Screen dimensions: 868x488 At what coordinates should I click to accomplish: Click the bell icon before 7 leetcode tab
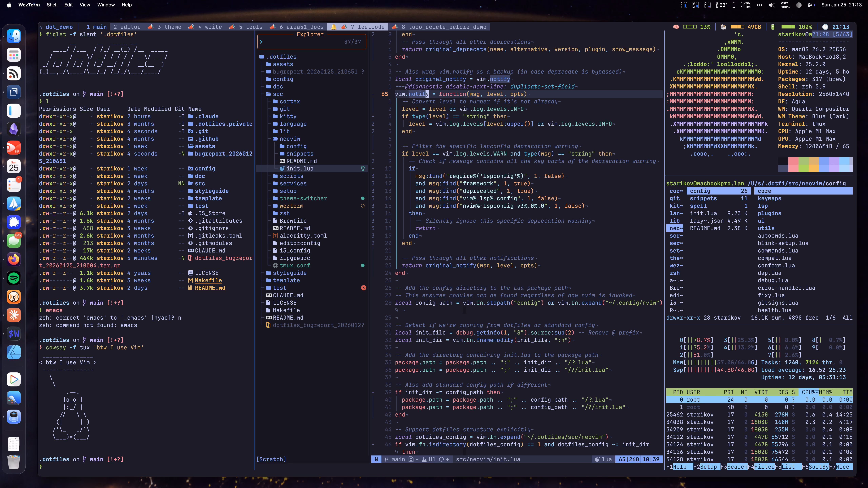pos(333,27)
